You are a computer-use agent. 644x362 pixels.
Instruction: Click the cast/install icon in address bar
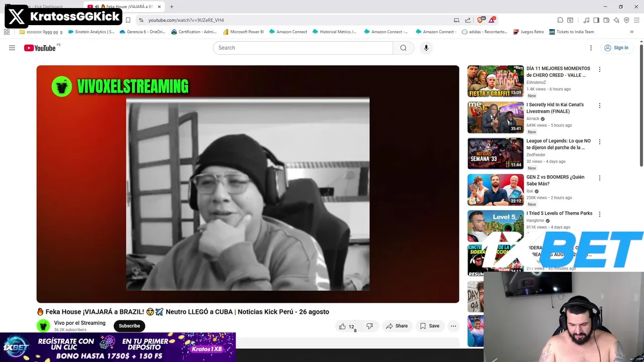coord(456,20)
